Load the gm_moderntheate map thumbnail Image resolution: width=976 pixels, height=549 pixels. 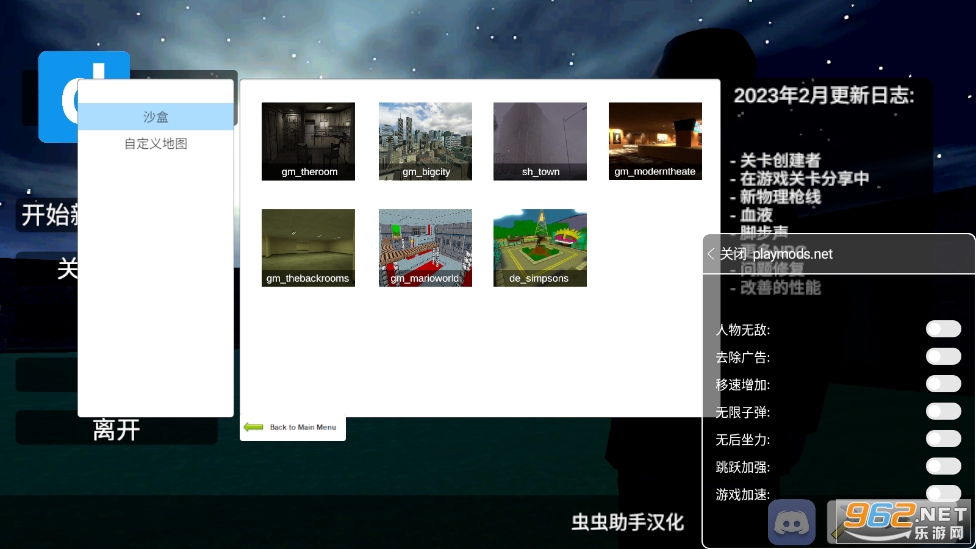(655, 141)
